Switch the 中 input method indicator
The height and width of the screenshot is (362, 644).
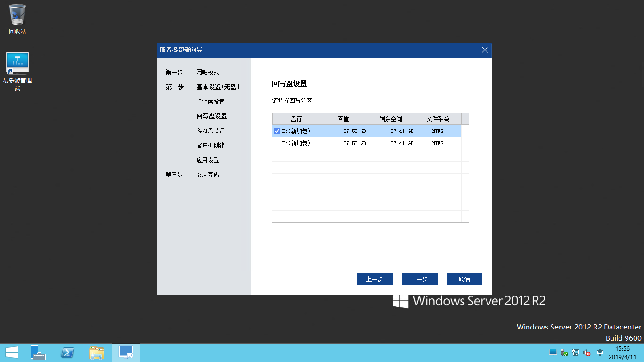tap(600, 353)
